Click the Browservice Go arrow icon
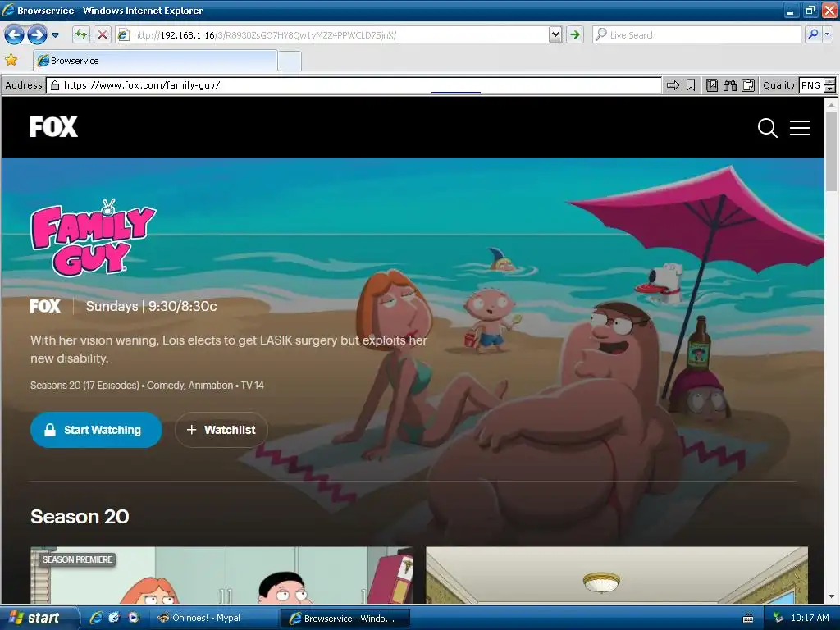Viewport: 840px width, 630px height. 673,85
